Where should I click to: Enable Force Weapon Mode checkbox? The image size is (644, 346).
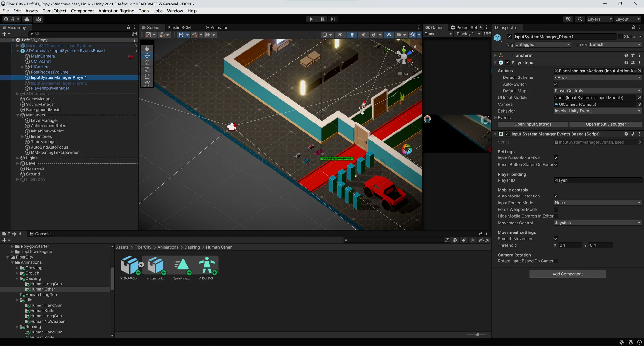click(x=556, y=210)
